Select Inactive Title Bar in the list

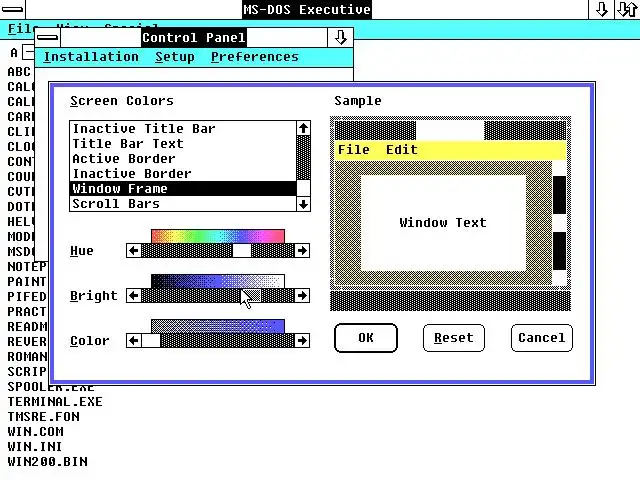coord(183,129)
